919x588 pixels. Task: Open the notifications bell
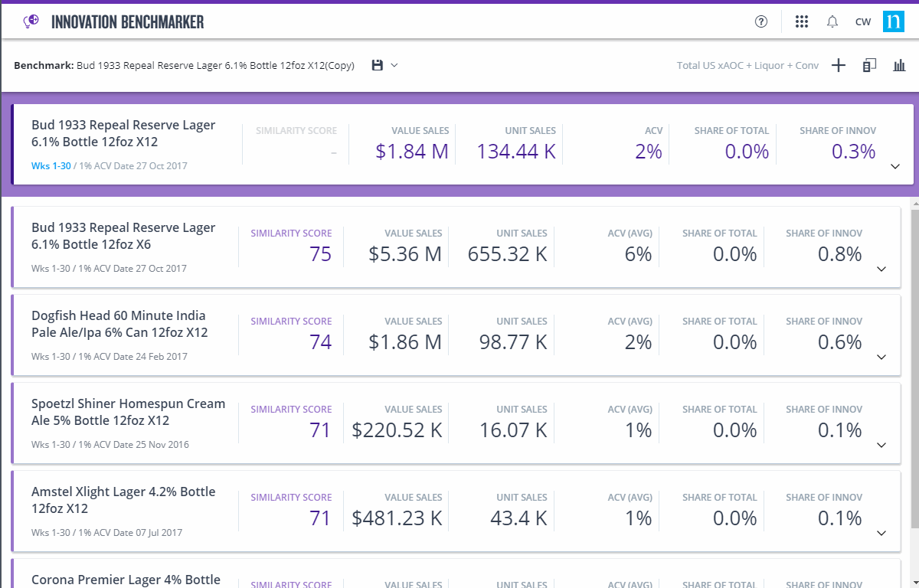tap(832, 21)
